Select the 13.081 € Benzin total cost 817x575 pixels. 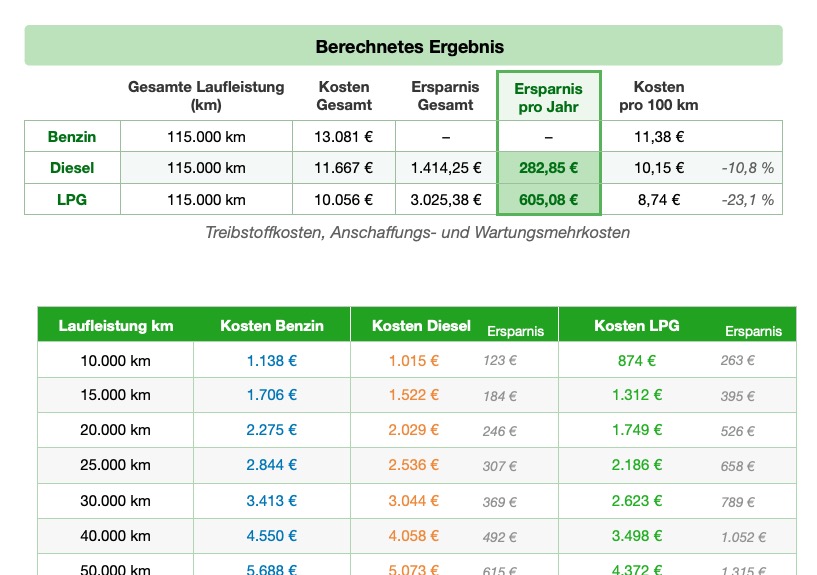click(344, 136)
